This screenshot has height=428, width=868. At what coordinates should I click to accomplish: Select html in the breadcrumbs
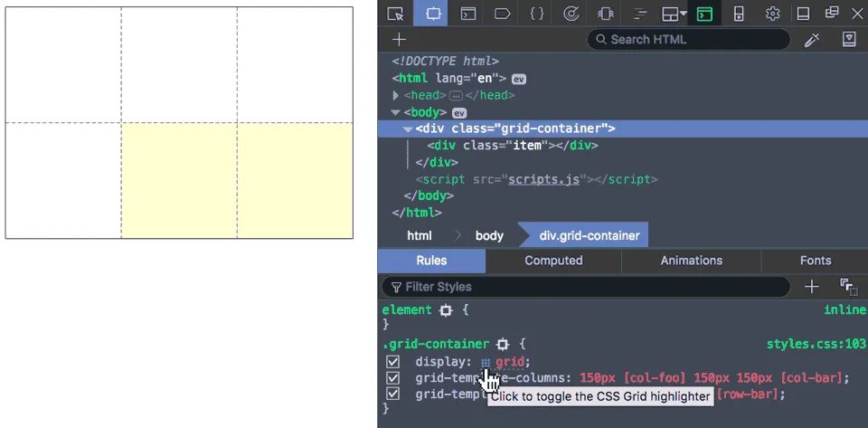coord(419,235)
